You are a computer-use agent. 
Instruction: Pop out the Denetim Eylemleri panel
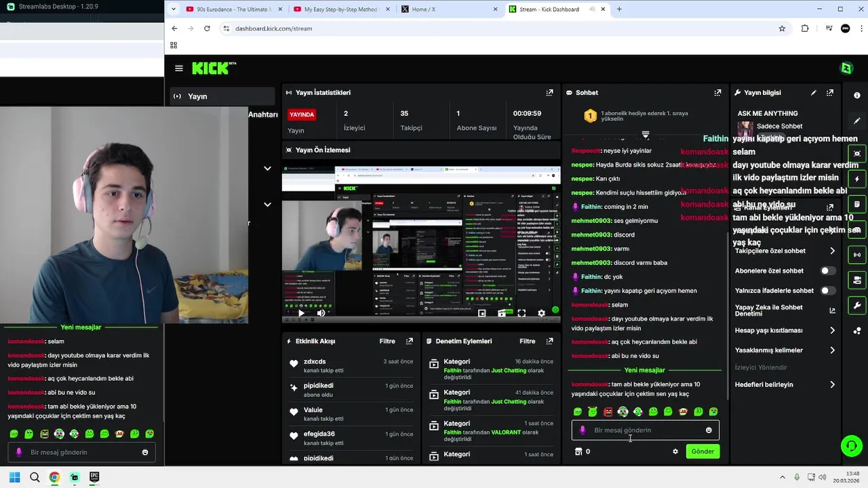click(549, 342)
